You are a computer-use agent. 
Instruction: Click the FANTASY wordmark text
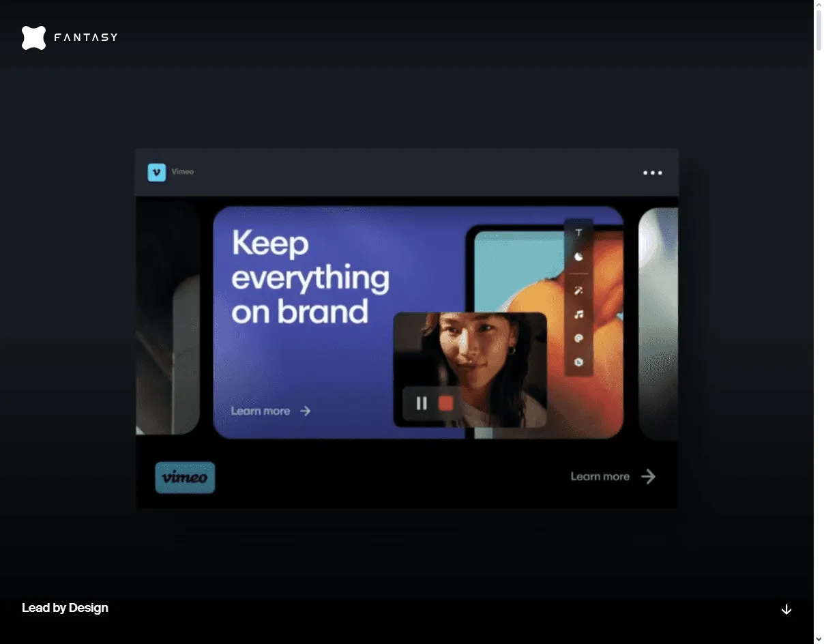point(86,38)
